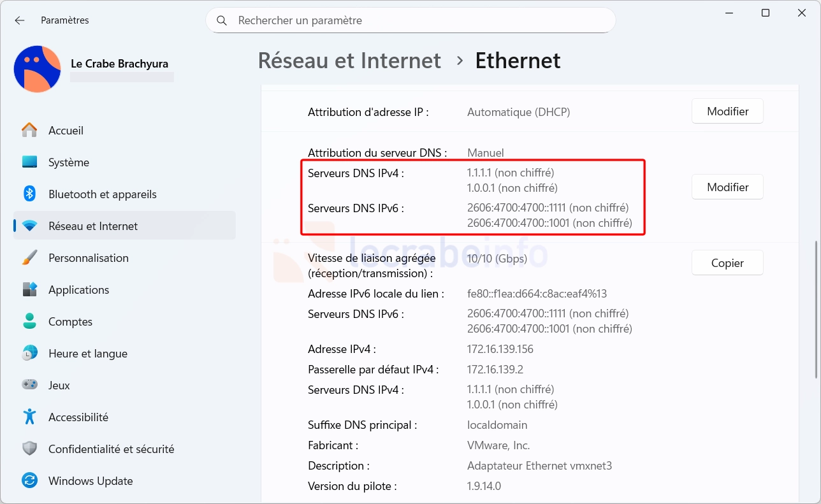Select the Personnalisation paintbrush icon
821x504 pixels.
29,258
